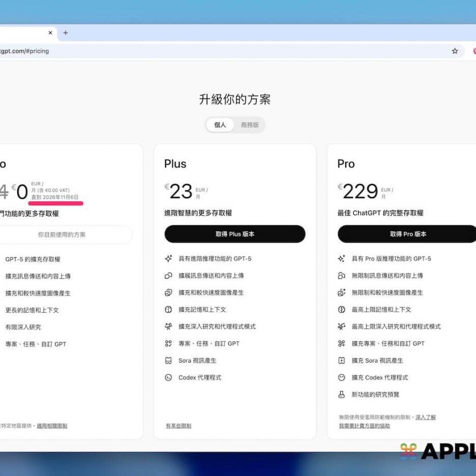Click the 取得 Plus 版本 button

[234, 234]
